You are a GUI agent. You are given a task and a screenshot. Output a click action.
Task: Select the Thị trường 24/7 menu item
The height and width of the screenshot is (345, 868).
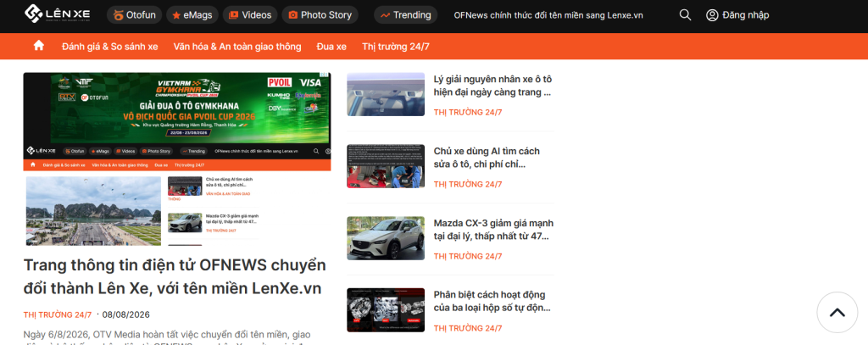pos(396,47)
